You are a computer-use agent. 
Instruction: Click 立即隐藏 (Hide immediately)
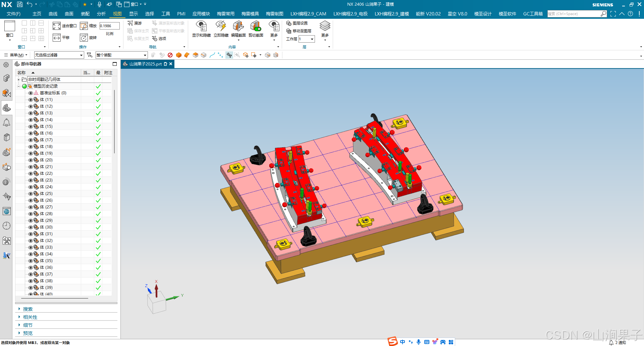pyautogui.click(x=221, y=29)
